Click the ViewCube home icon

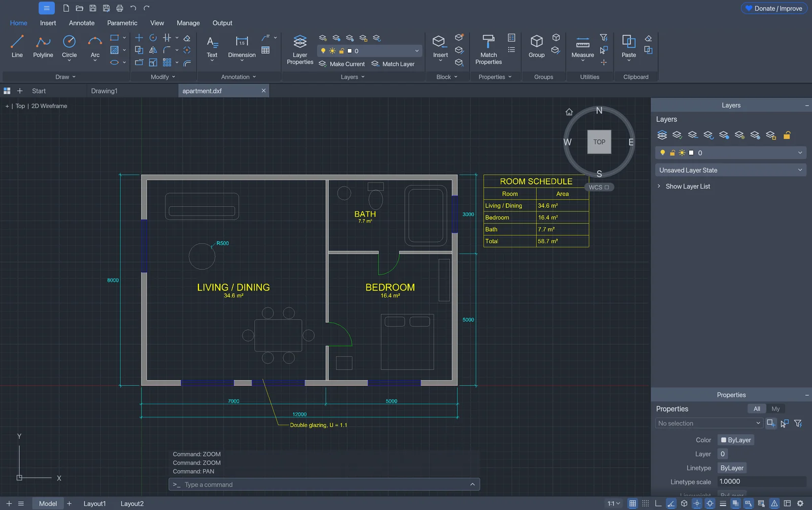pos(569,112)
